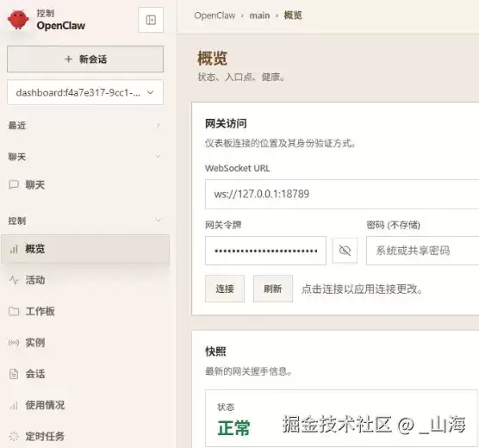Focus the WebSocket URL input field
This screenshot has width=479, height=448.
pos(342,195)
